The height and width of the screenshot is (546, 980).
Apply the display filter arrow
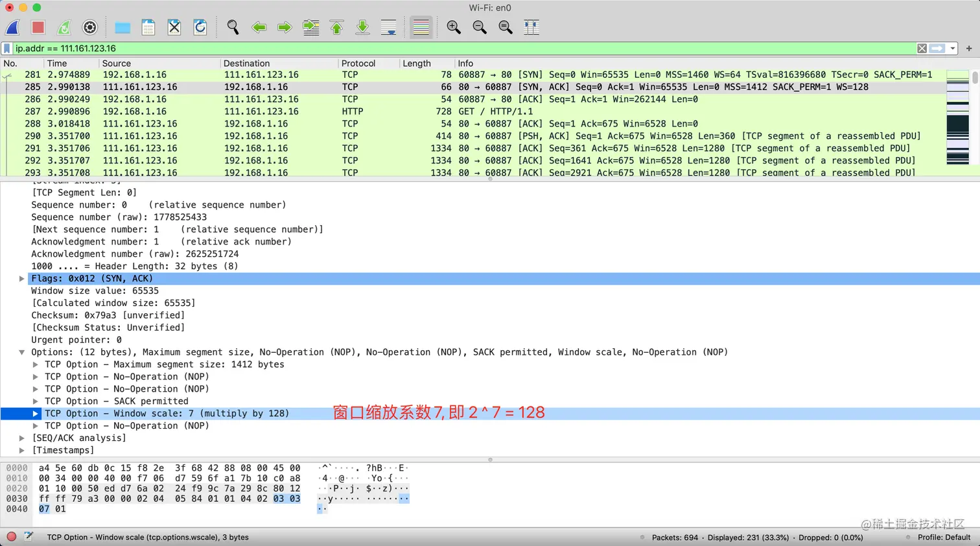click(x=937, y=49)
